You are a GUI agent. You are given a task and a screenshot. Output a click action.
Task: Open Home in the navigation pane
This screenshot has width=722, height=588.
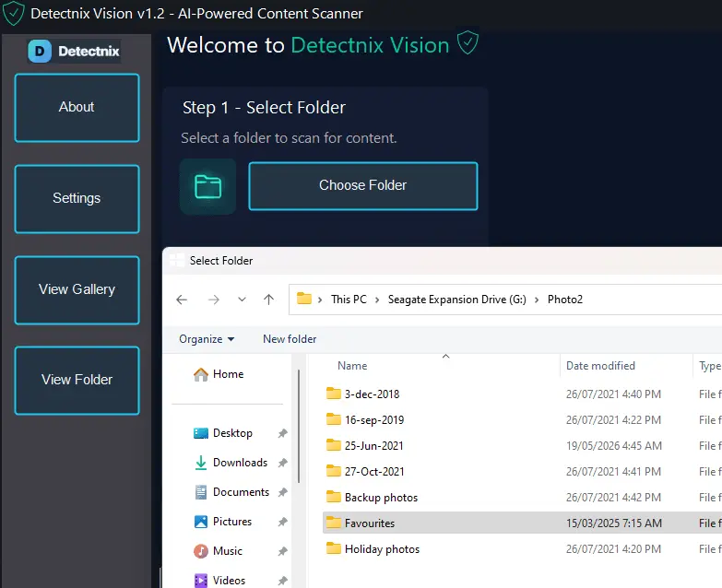229,374
